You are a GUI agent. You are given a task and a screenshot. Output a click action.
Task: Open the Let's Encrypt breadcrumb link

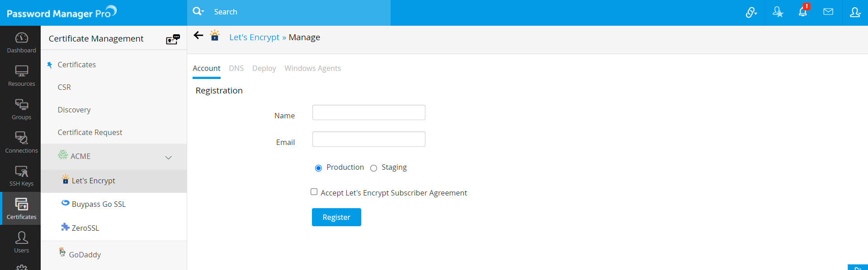coord(254,37)
